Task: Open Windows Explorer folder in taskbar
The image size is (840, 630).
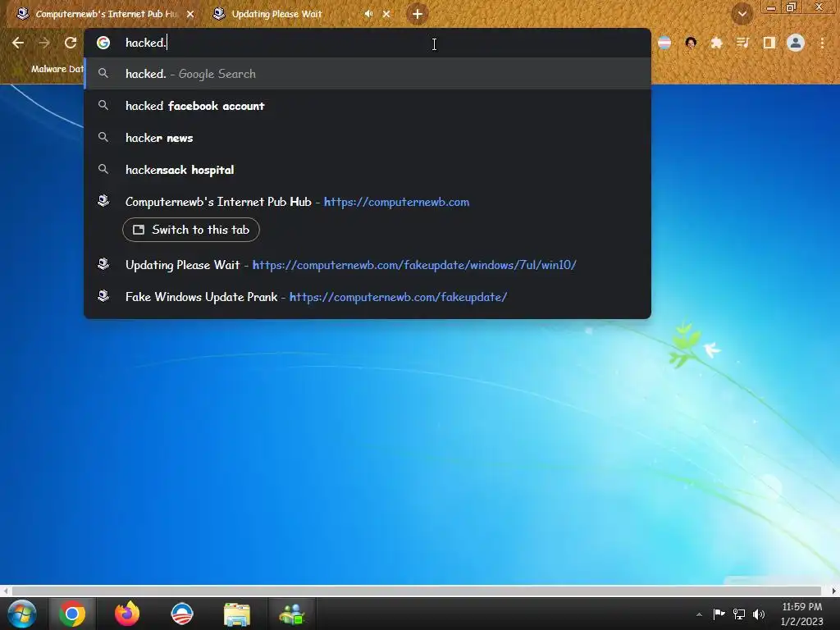Action: point(237,614)
